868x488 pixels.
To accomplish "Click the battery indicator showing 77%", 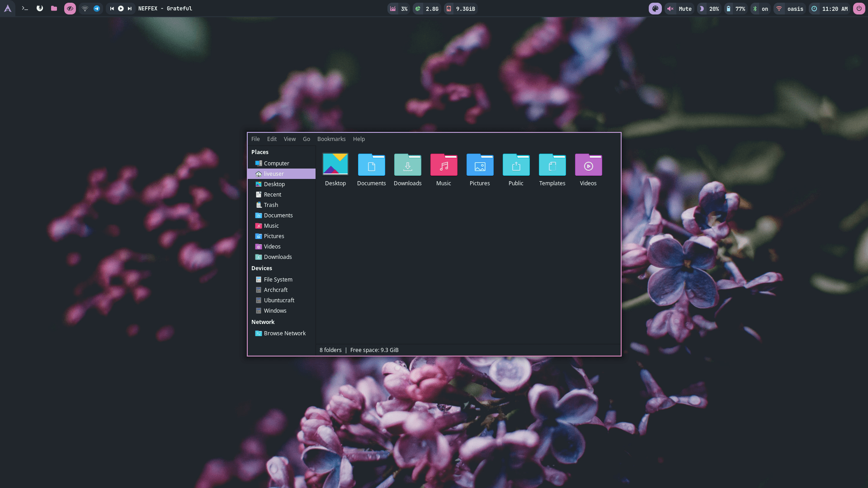I will click(x=736, y=8).
